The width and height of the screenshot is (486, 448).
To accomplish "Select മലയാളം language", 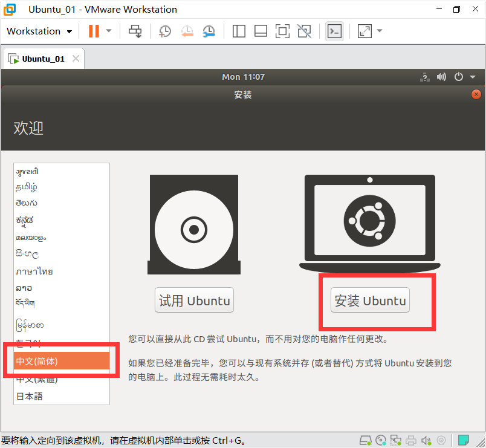I will point(62,238).
